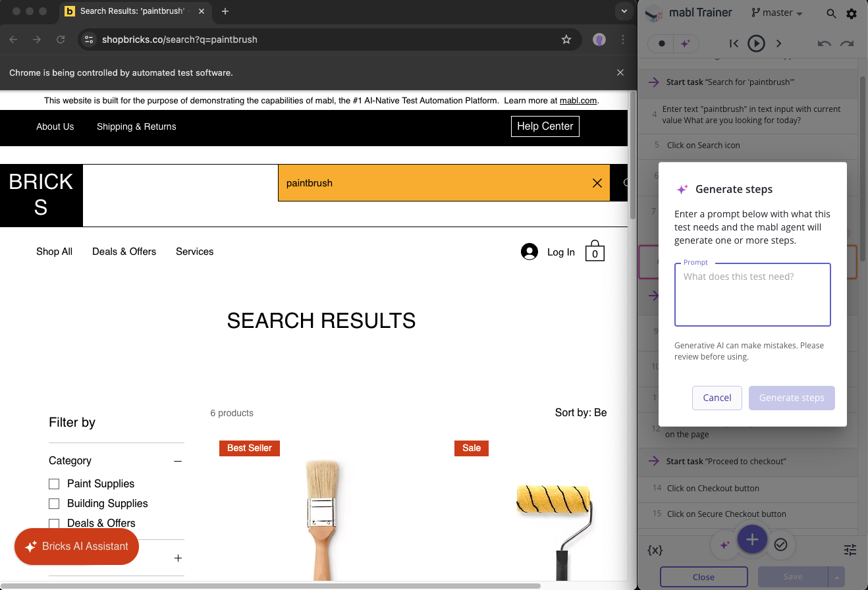Viewport: 868px width, 590px height.
Task: Click the purple plus add step button
Action: click(752, 540)
